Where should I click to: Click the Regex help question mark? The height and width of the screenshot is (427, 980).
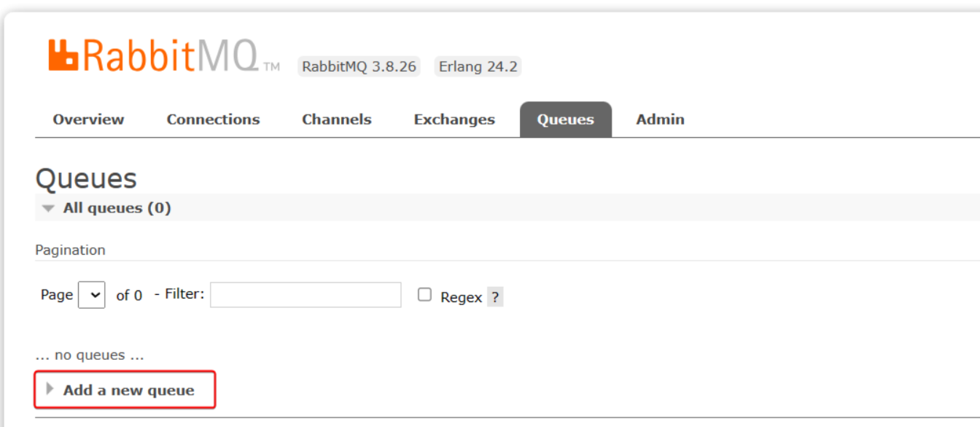(495, 297)
